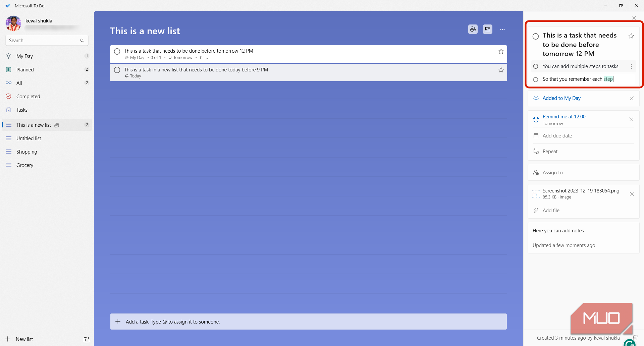Click 'Add due date'
The height and width of the screenshot is (346, 644).
583,136
